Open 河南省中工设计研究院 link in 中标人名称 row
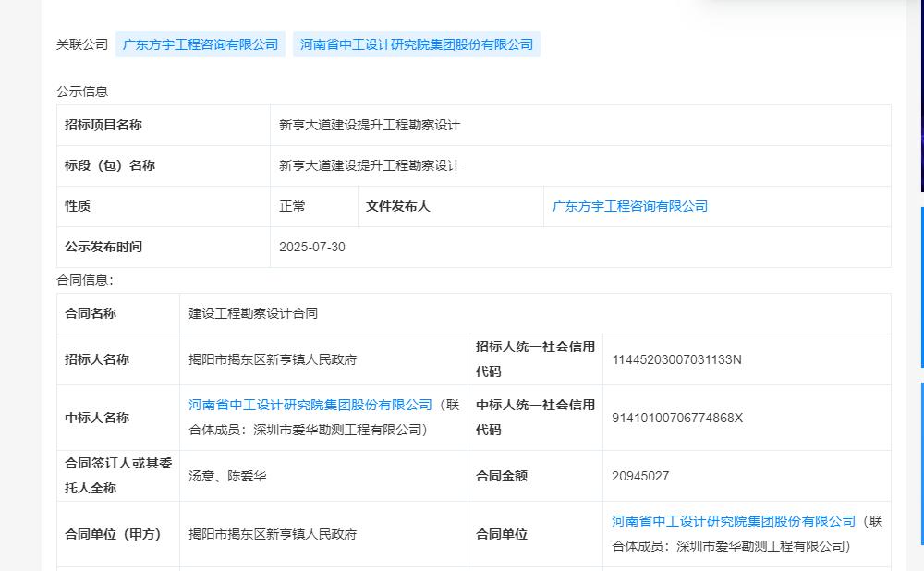924x571 pixels. pyautogui.click(x=310, y=405)
